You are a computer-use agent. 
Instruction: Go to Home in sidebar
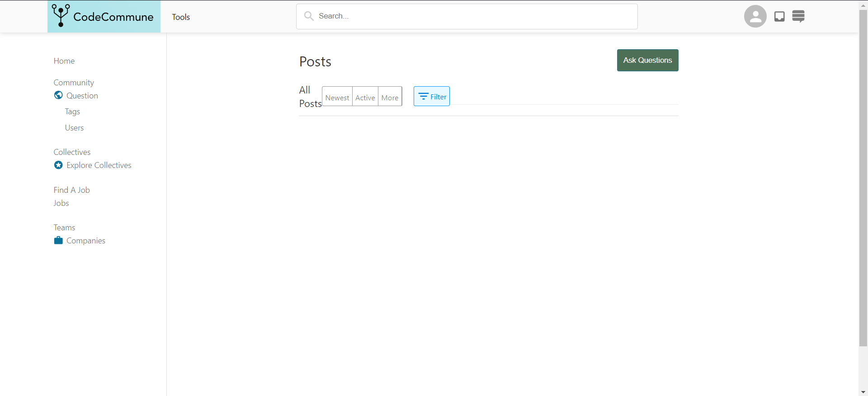coord(64,61)
